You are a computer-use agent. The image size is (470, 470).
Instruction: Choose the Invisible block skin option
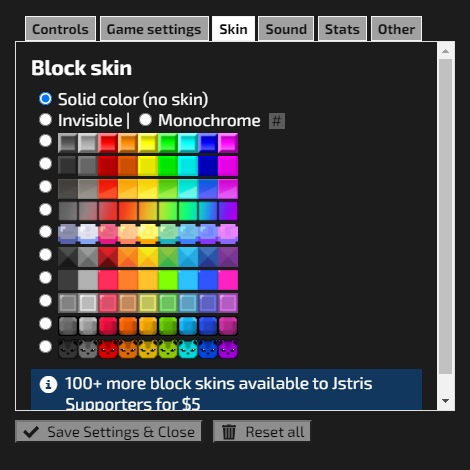(x=45, y=120)
